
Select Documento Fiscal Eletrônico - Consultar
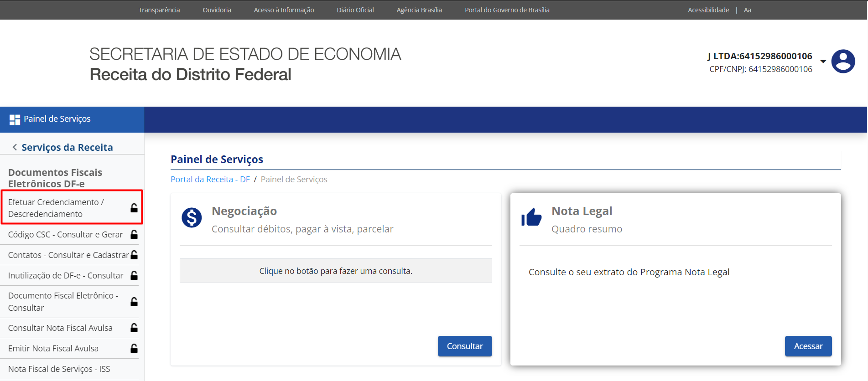point(63,301)
